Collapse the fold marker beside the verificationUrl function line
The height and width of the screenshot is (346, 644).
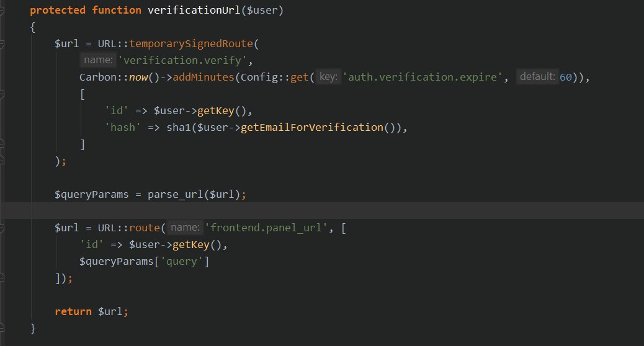pos(2,11)
